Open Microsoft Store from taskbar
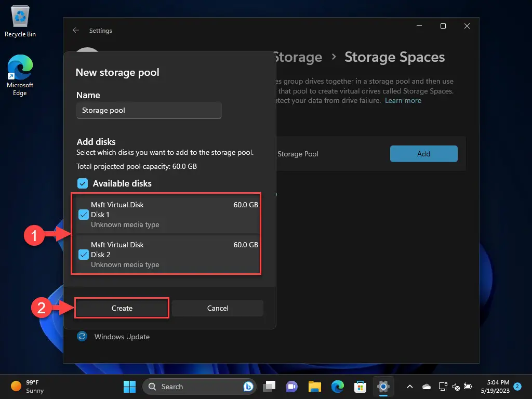 tap(360, 387)
